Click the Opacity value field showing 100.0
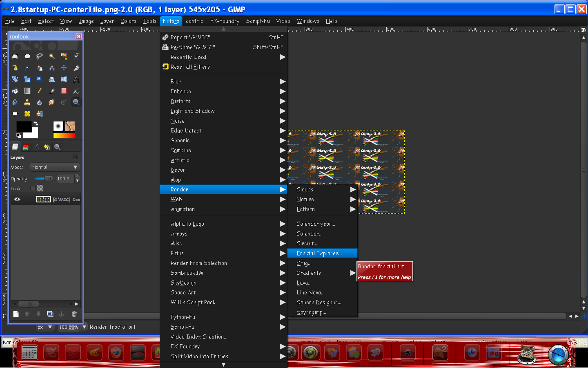The height and width of the screenshot is (368, 588). (x=65, y=179)
